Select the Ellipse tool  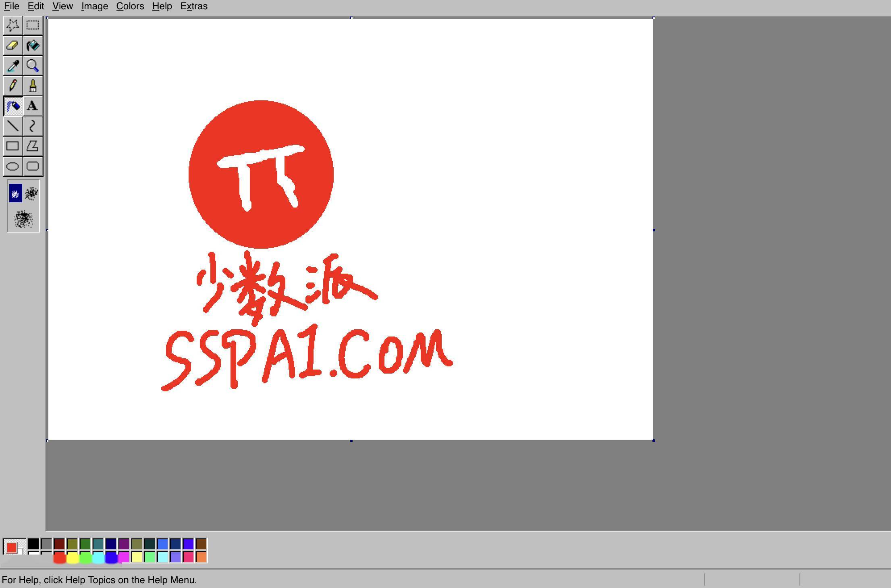point(12,166)
